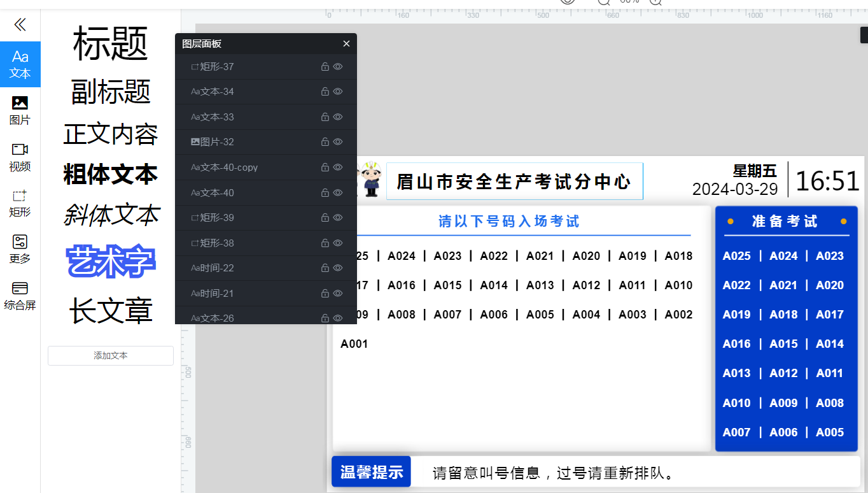Close the 图层面板 panel
Screen dimensions: 868x493
click(346, 43)
